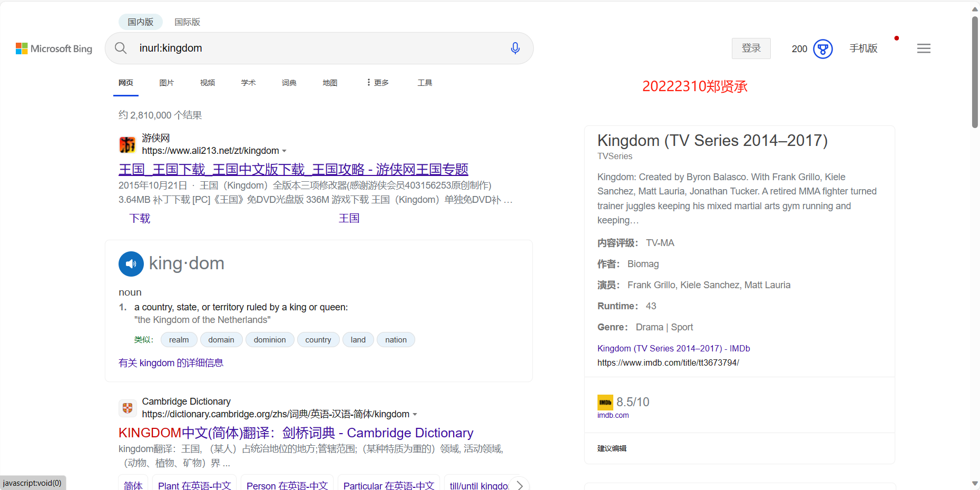This screenshot has height=490, width=980.
Task: Click the vertical scrollbar thumb
Action: click(975, 72)
